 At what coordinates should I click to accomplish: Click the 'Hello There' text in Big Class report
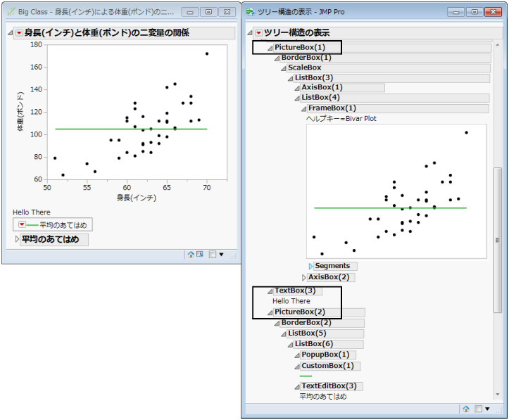coord(32,212)
